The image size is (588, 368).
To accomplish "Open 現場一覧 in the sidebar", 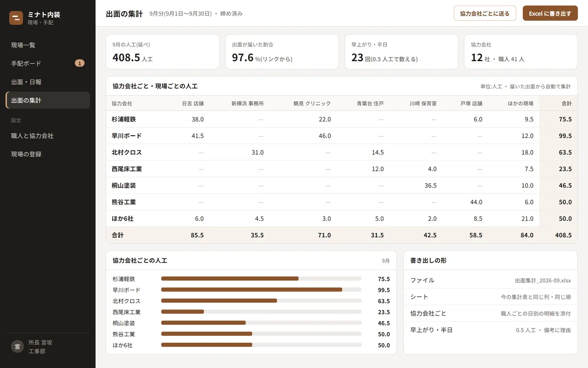I will [48, 45].
